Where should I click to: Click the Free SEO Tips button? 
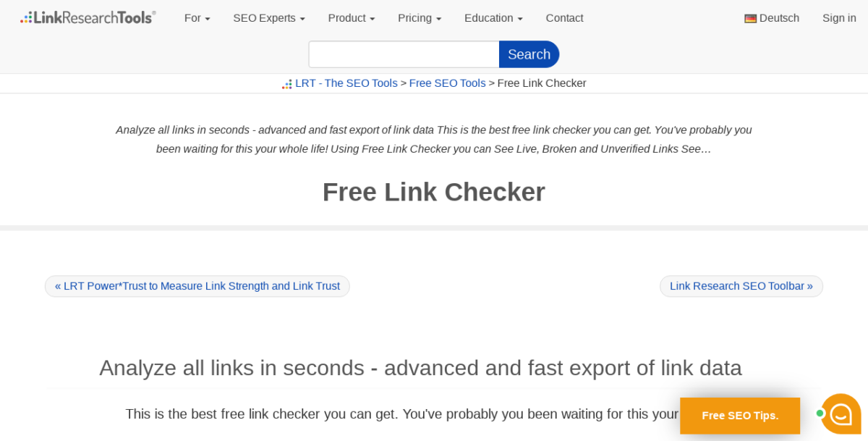tap(740, 415)
